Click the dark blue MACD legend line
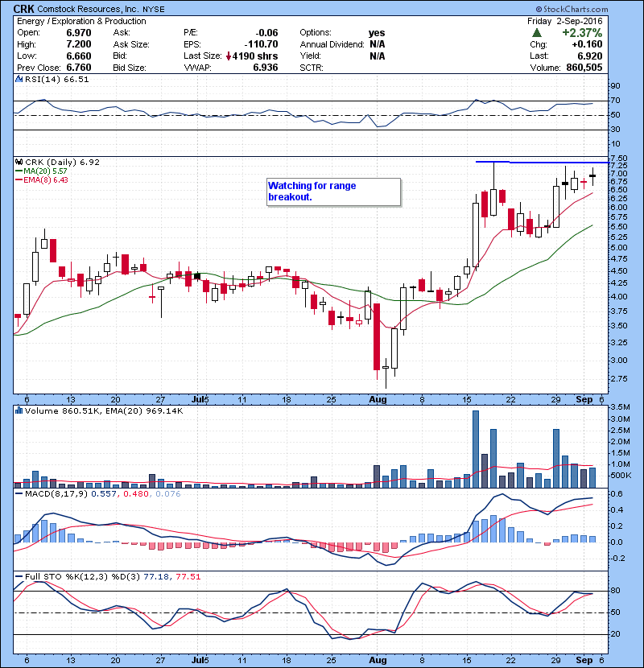This screenshot has height=668, width=644. click(x=19, y=494)
